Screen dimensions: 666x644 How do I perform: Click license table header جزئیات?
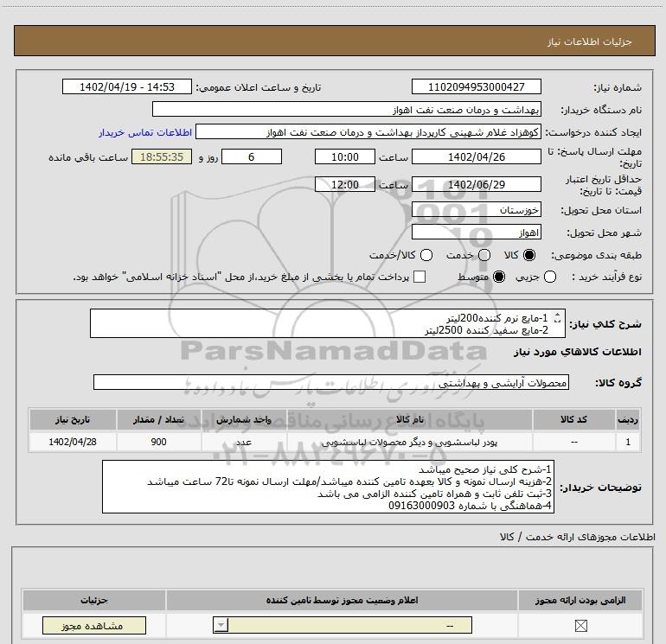(x=94, y=600)
